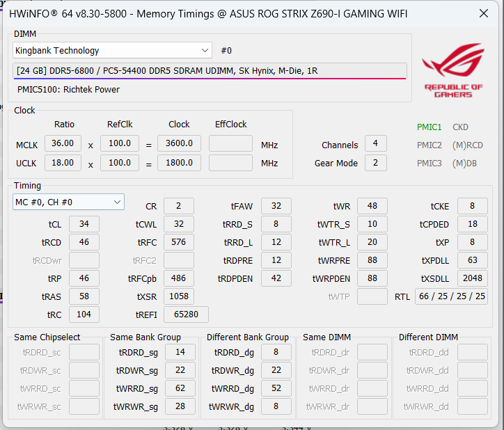Click the (M)DB indicator label
The height and width of the screenshot is (430, 504).
tap(464, 164)
